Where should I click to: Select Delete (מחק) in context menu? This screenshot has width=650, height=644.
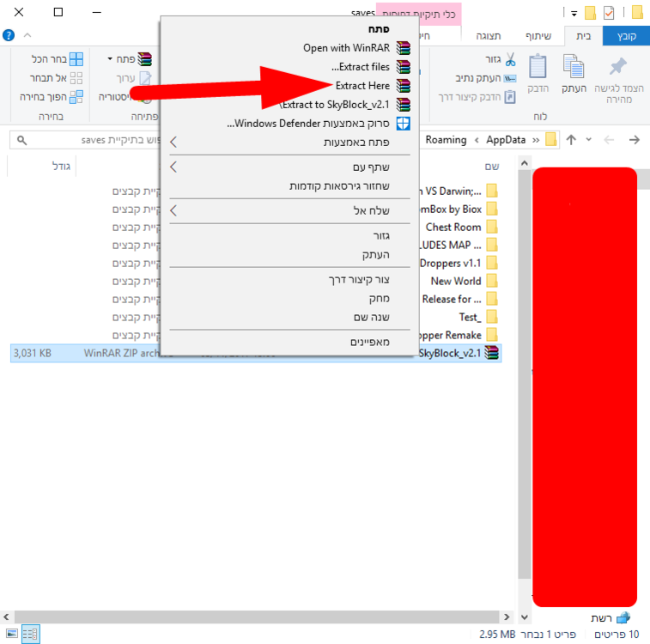289,298
